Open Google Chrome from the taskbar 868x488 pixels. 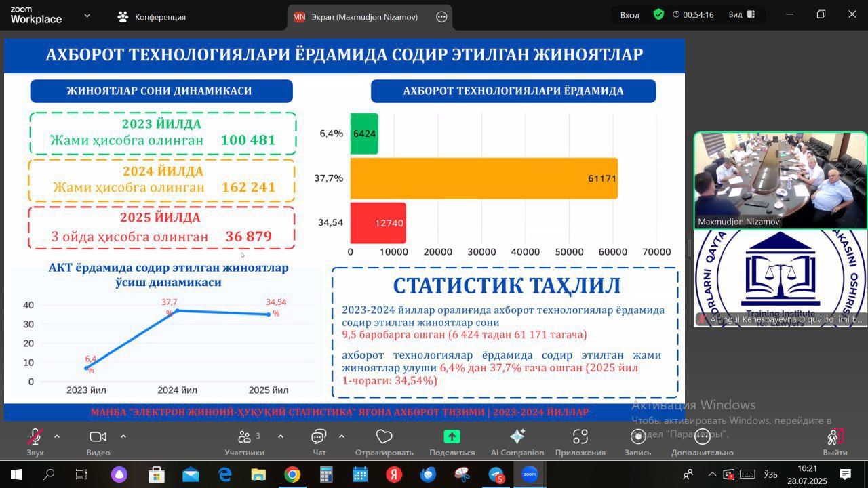click(292, 474)
